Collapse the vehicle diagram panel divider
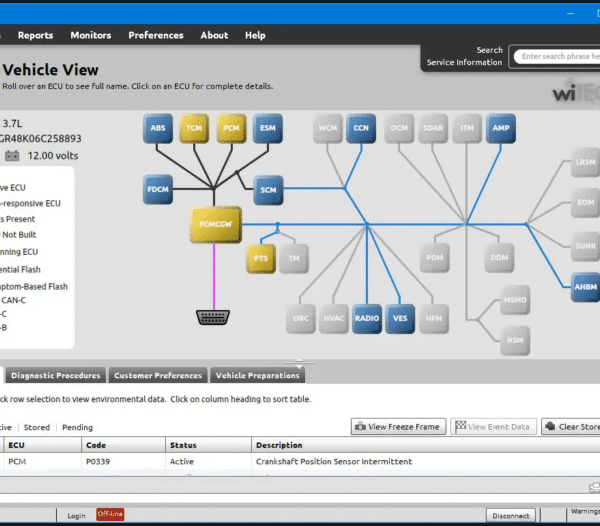 (296, 362)
